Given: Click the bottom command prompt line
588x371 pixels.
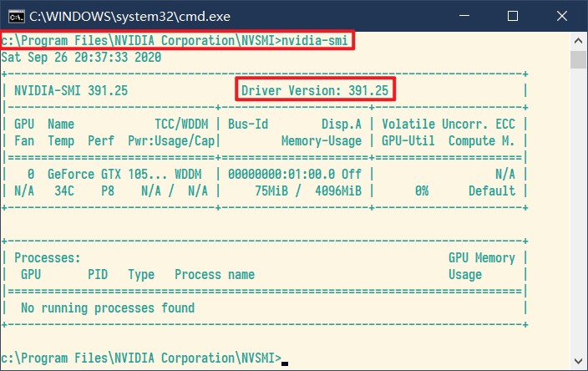Looking at the screenshot, I should tap(144, 358).
